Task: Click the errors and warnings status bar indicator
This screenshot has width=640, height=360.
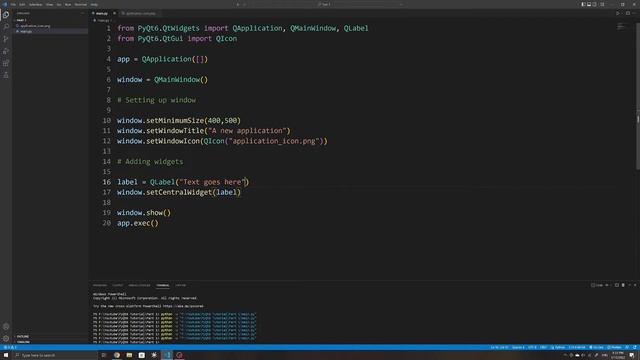Action: tap(10, 347)
